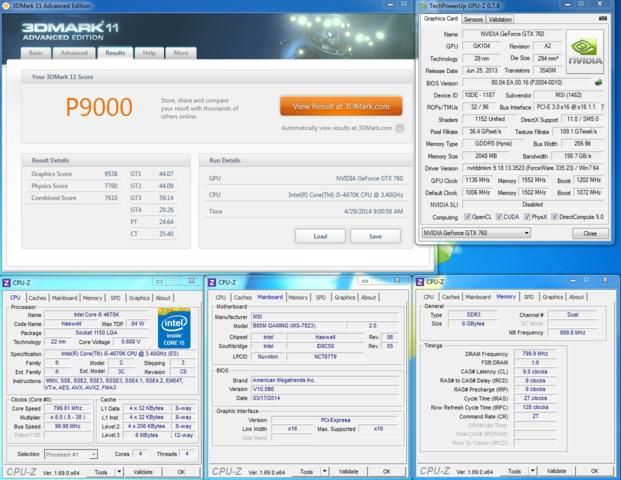Click the P9000 score text
The image size is (621, 480).
click(x=99, y=107)
